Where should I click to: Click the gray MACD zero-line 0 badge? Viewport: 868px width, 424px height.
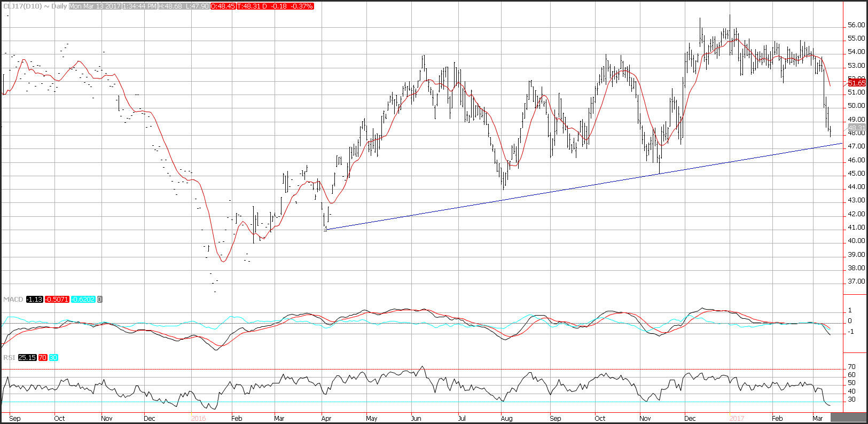(100, 300)
